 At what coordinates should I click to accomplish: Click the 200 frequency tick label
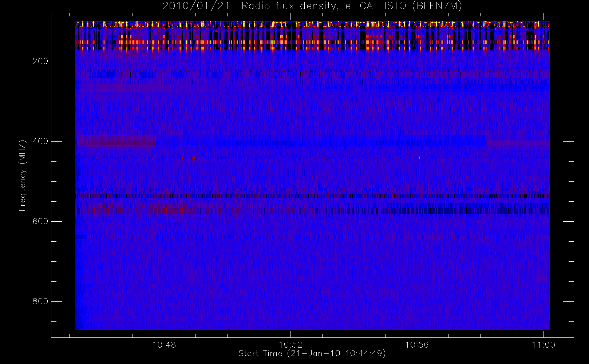click(40, 61)
